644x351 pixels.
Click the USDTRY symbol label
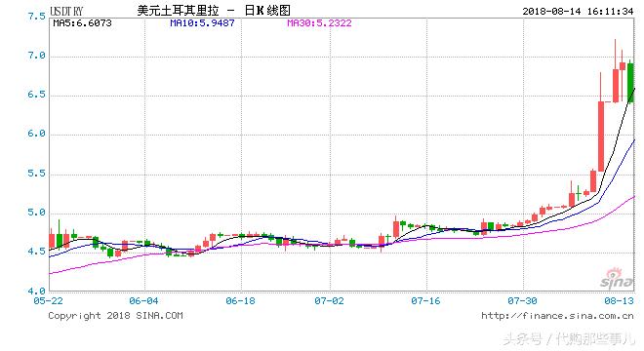pyautogui.click(x=66, y=11)
